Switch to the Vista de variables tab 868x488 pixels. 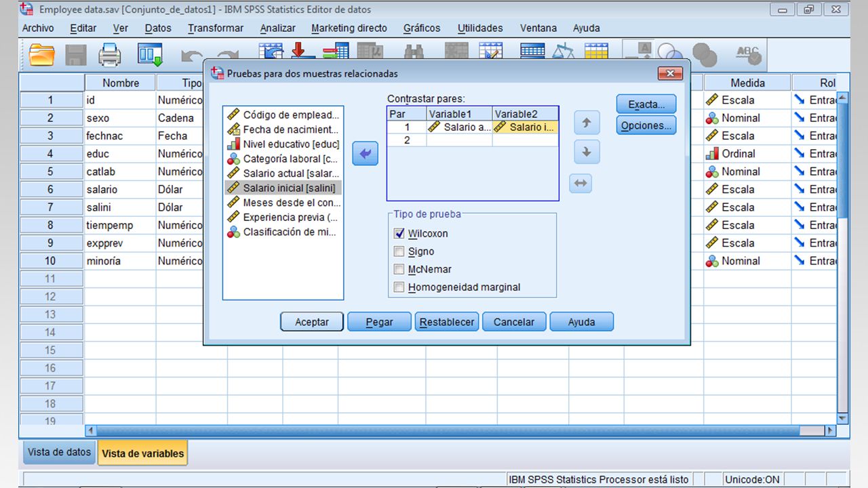coord(142,453)
